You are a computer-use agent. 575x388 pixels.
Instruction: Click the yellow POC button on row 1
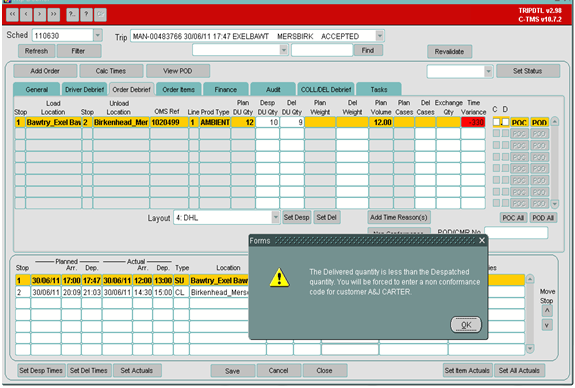520,122
